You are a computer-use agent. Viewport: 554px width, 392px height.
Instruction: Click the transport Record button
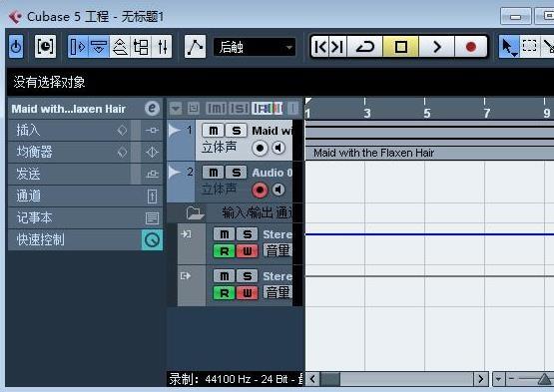470,47
